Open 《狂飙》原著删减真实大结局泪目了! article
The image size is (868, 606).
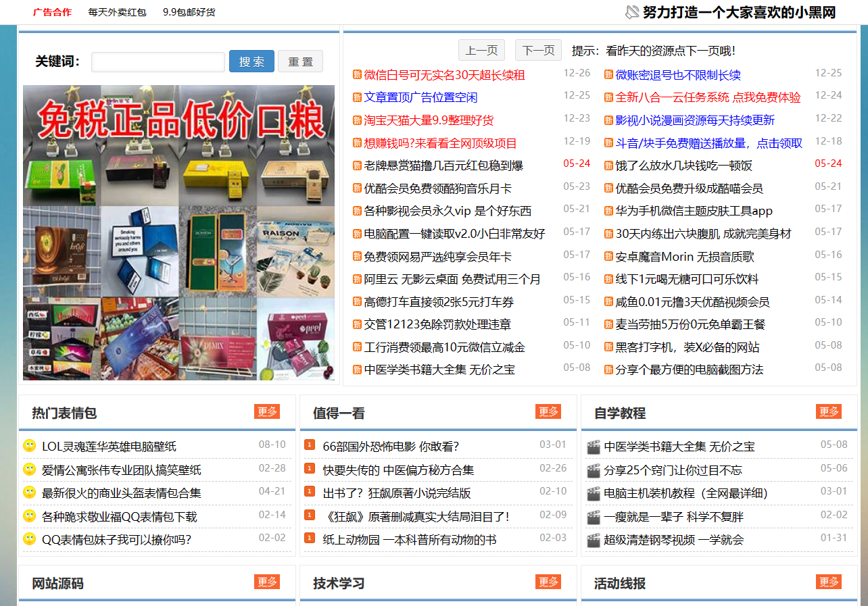pos(416,517)
